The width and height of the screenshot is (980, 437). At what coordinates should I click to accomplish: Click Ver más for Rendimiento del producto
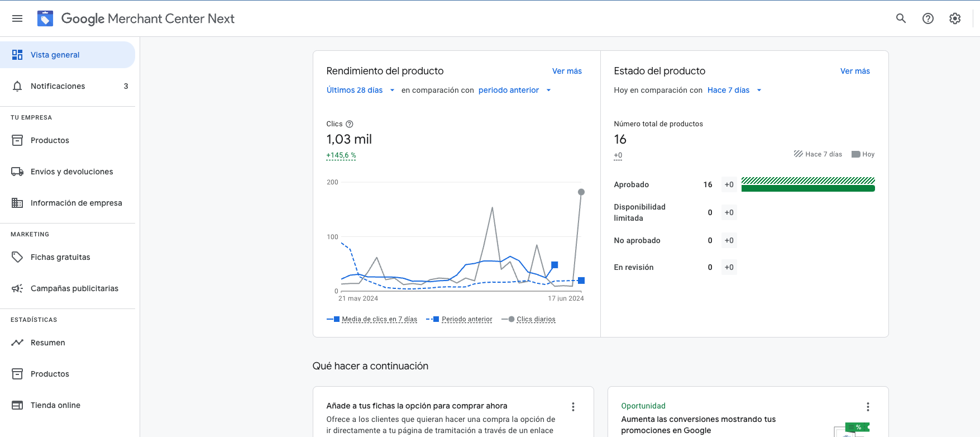coord(567,71)
